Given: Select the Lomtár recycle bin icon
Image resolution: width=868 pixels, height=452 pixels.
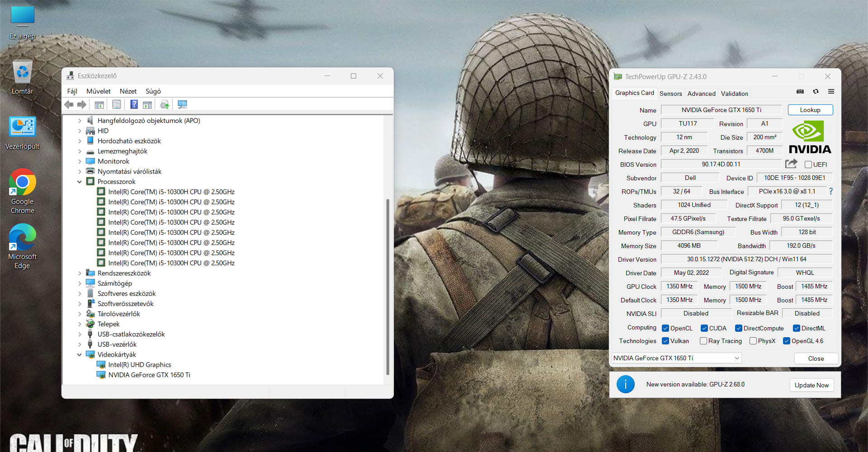Looking at the screenshot, I should click(23, 77).
